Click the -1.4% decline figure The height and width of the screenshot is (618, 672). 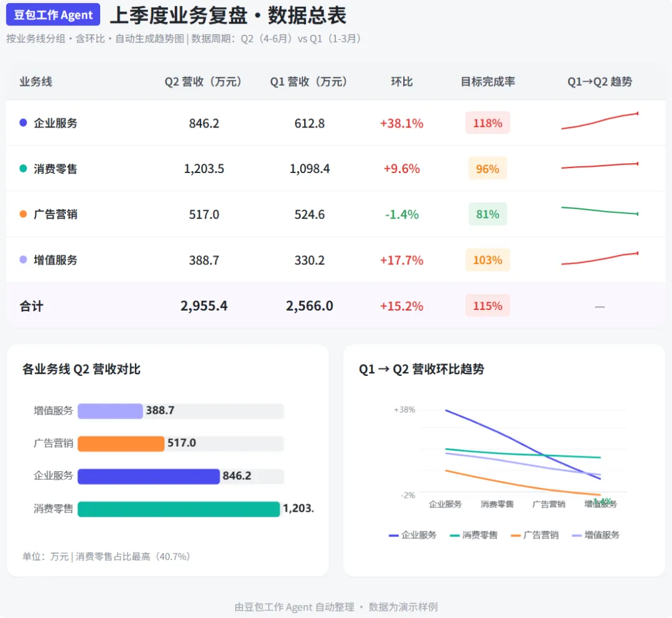401,214
